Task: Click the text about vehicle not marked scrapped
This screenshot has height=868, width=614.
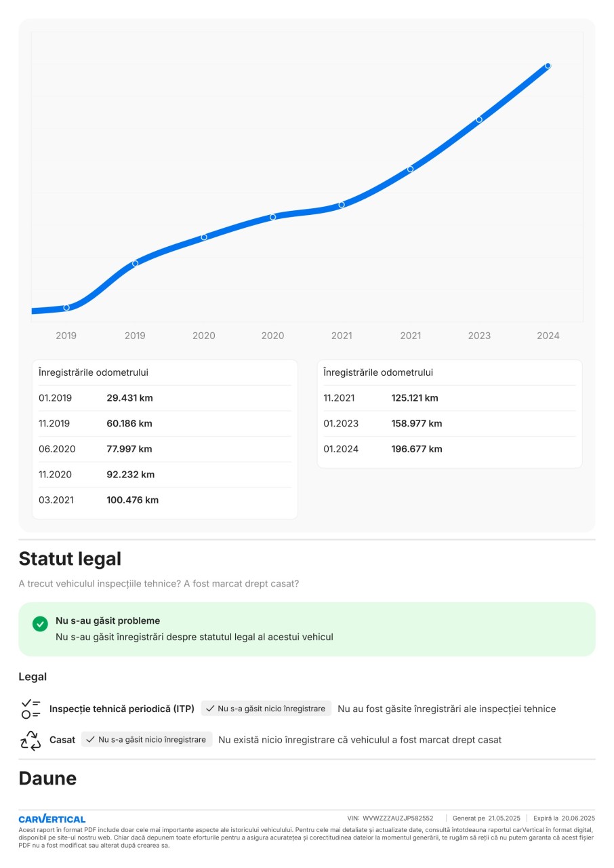Action: click(360, 740)
